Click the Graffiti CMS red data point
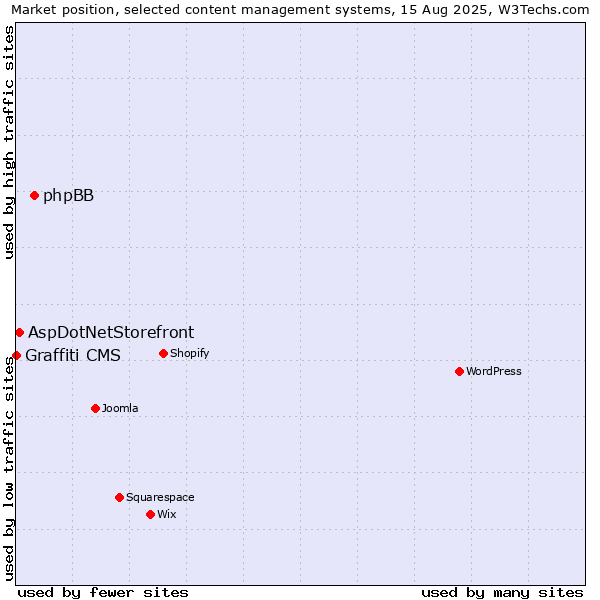This screenshot has height=600, width=600. [16, 355]
